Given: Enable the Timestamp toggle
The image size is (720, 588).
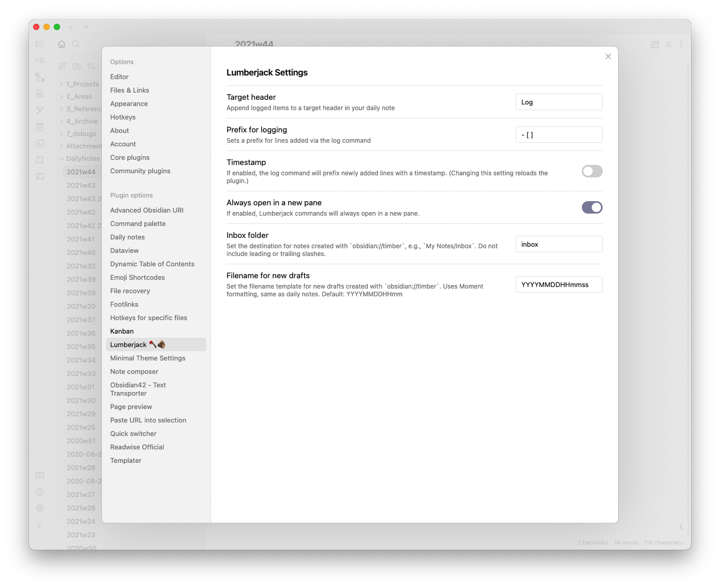Looking at the screenshot, I should (x=592, y=171).
